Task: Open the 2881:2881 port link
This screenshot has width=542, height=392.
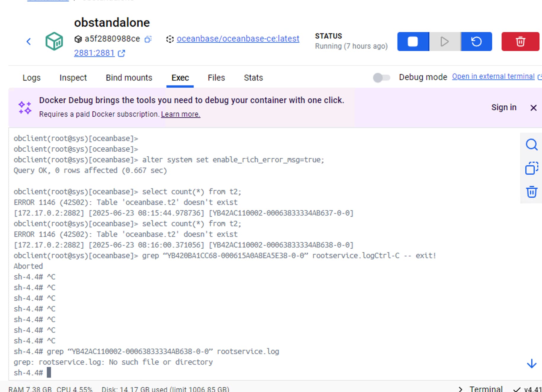Action: pos(94,53)
